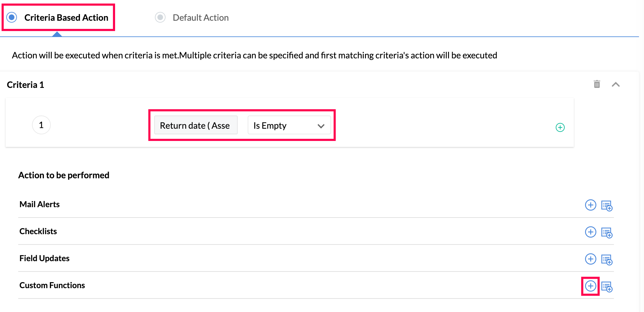This screenshot has height=312, width=644.
Task: Click the Default Action label
Action: coord(201,18)
